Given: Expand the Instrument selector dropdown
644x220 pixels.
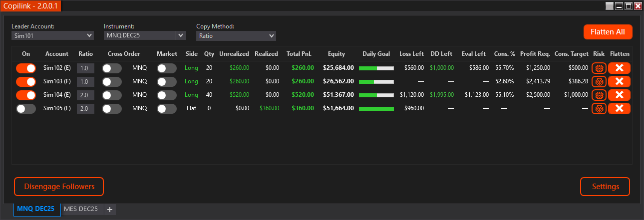Looking at the screenshot, I should pos(181,35).
